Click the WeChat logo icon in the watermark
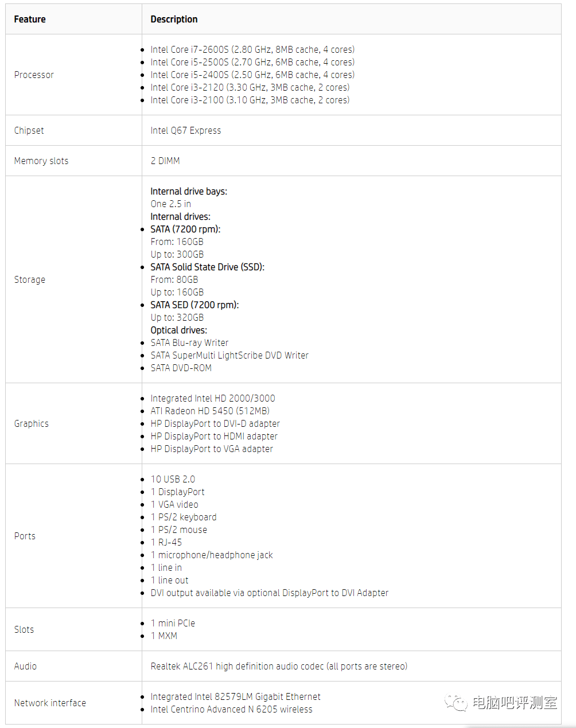The width and height of the screenshot is (576, 728). point(457,703)
